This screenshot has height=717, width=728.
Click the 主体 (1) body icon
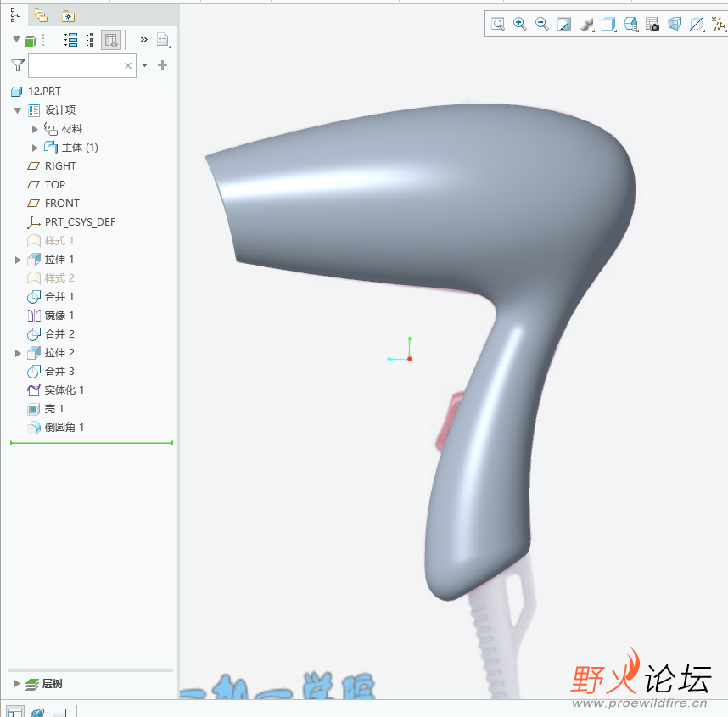pyautogui.click(x=51, y=148)
